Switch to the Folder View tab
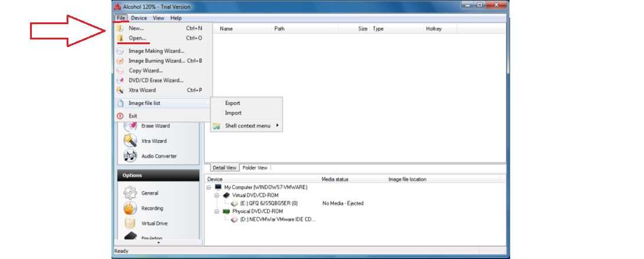 [255, 168]
